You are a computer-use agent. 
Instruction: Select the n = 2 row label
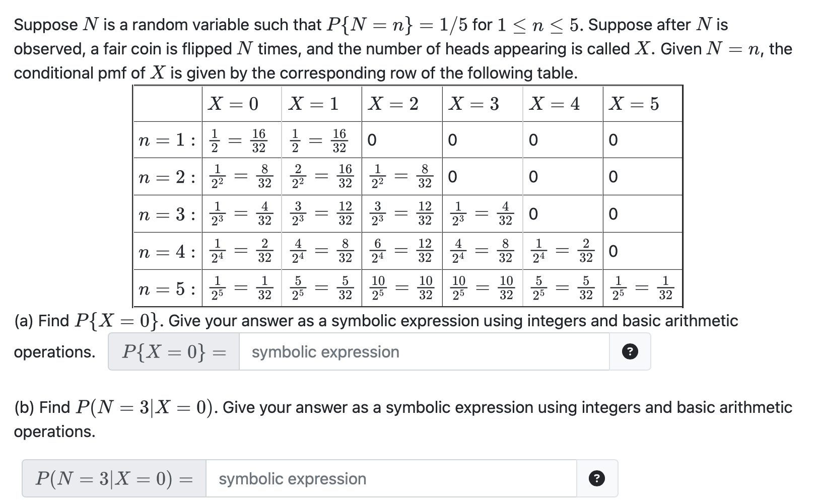(x=168, y=177)
